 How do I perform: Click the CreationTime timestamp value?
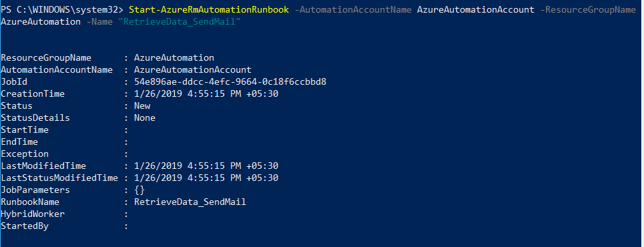(206, 93)
